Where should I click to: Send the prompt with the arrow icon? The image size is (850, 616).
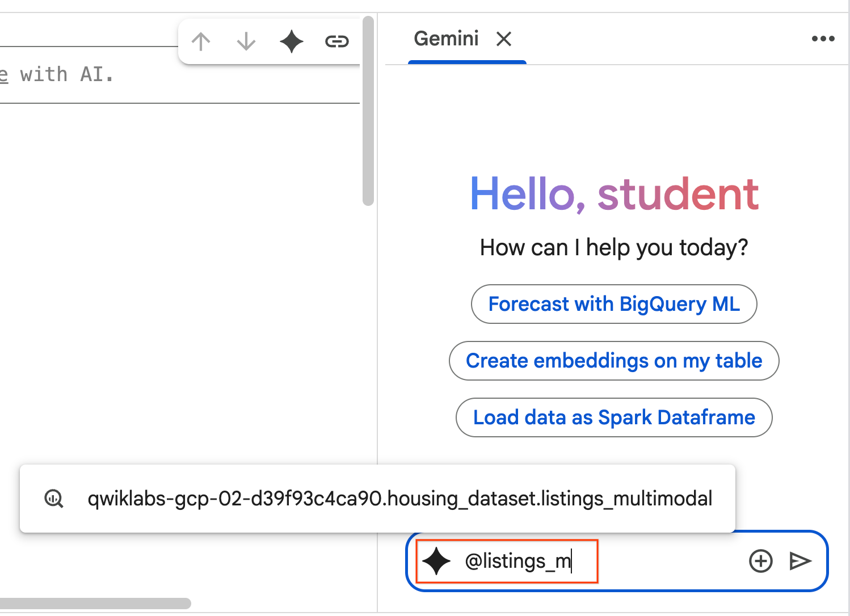800,561
